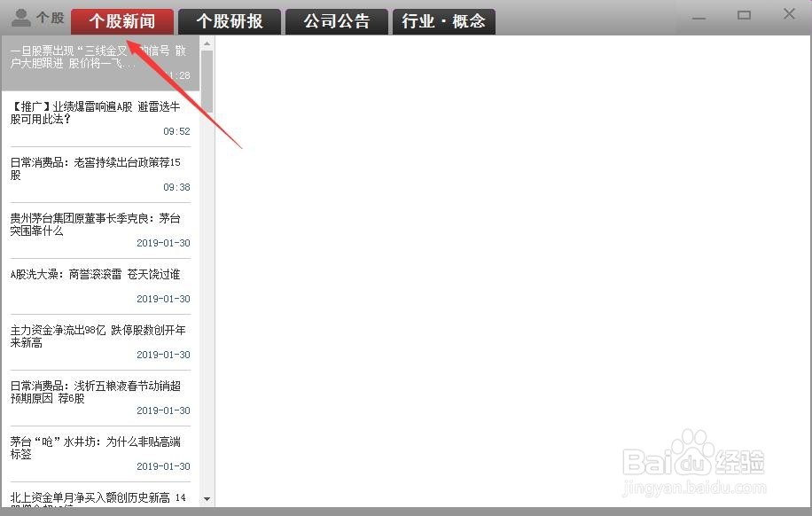Close the news window
The image size is (812, 516).
(789, 14)
